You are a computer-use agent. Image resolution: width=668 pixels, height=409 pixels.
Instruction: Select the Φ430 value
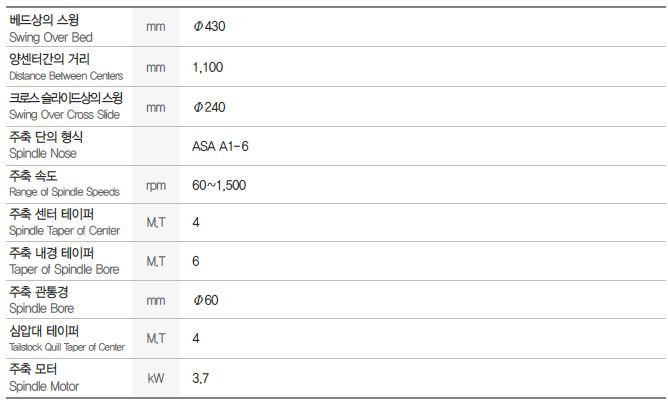coord(211,27)
